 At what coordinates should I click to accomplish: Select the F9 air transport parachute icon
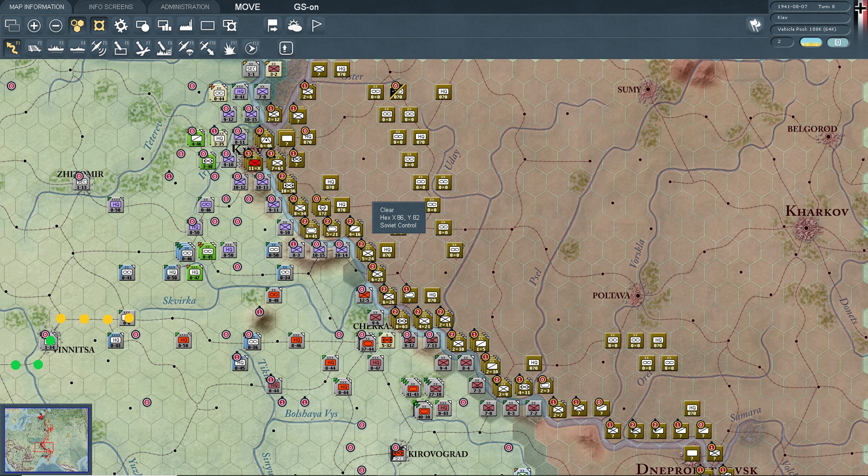[x=186, y=48]
